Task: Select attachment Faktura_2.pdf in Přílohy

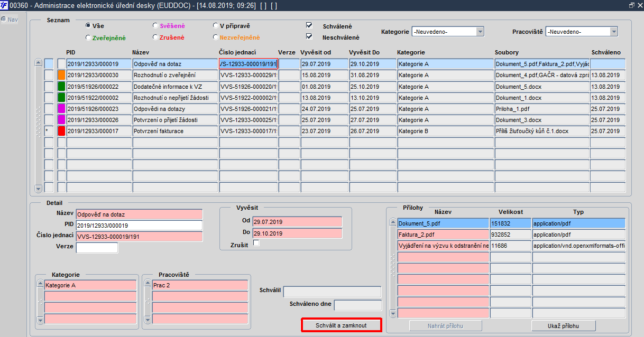Action: [443, 235]
